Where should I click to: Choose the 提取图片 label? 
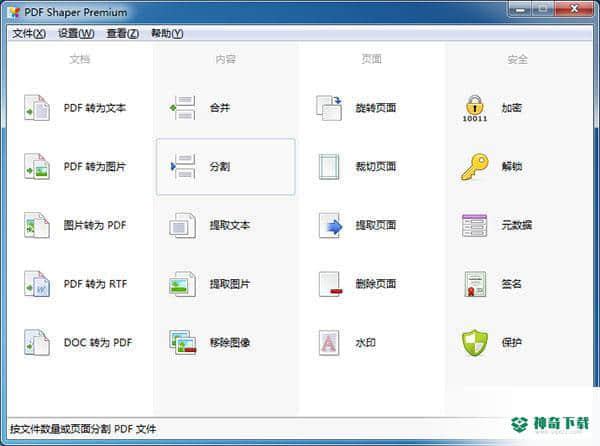pos(230,284)
